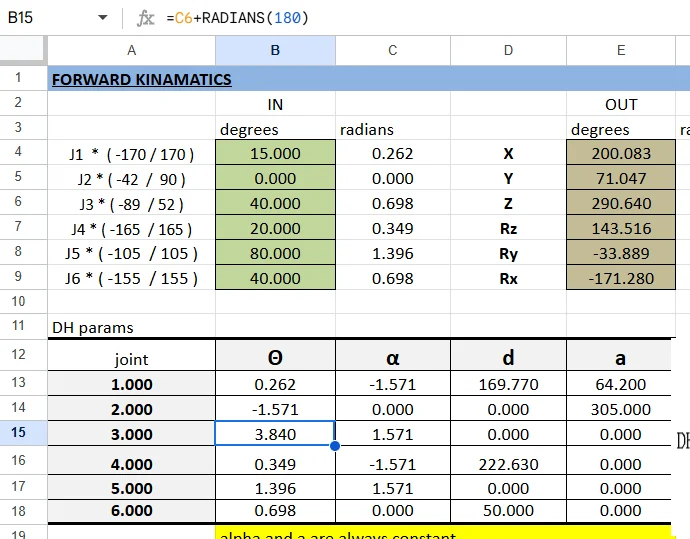Select J6 degrees cell in row 9

[275, 277]
